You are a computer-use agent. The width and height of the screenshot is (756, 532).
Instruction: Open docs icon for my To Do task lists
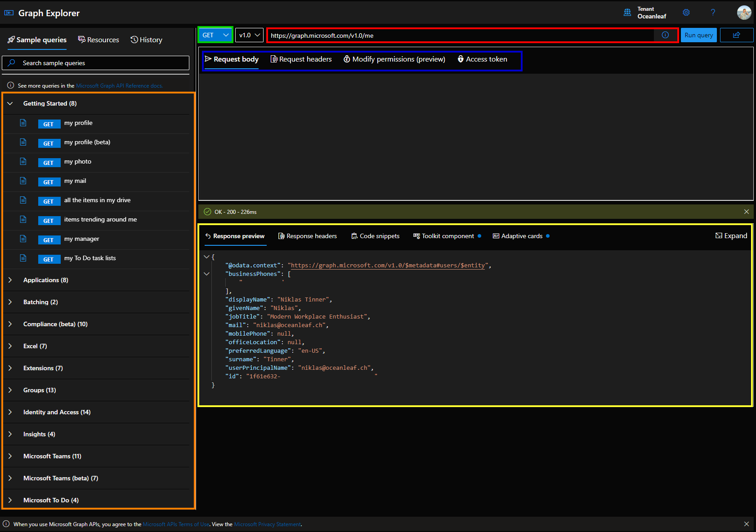(x=23, y=258)
